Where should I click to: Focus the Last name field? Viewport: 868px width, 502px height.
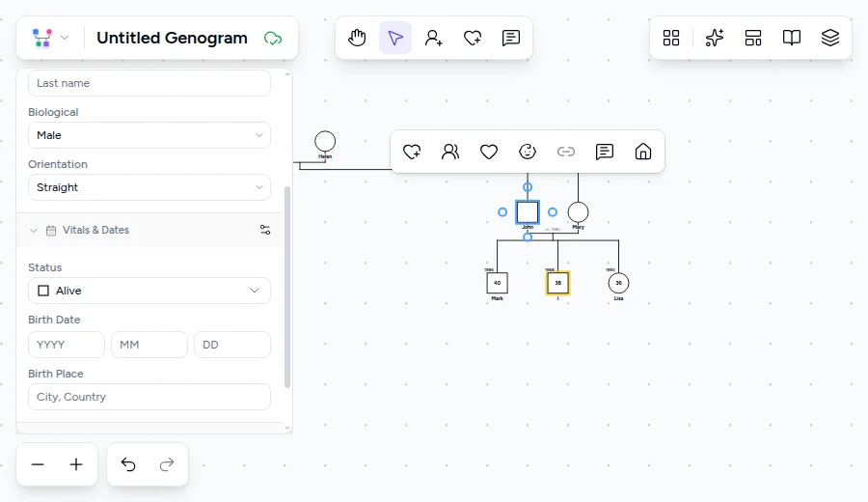click(x=149, y=83)
